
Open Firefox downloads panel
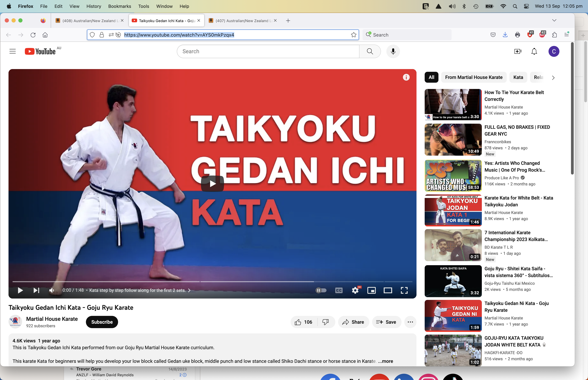click(x=505, y=35)
